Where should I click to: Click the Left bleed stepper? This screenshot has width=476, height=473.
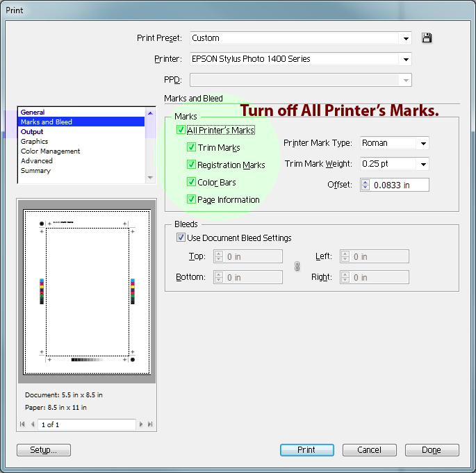pos(345,256)
